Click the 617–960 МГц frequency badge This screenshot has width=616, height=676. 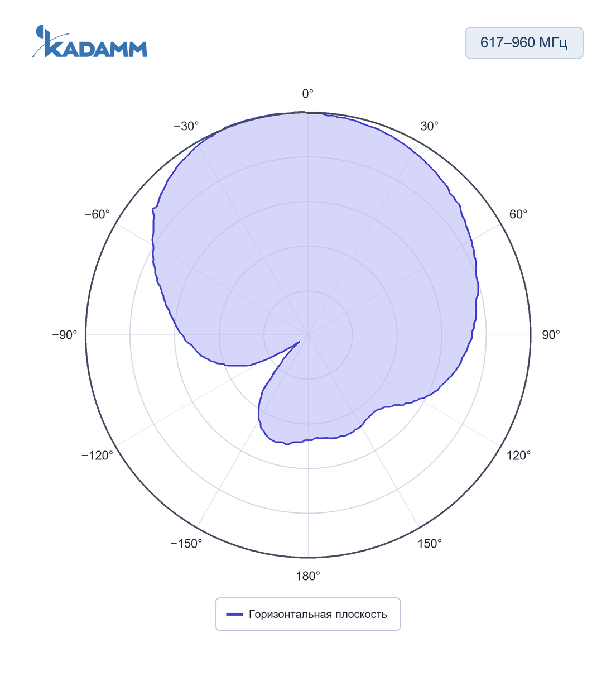click(x=524, y=43)
